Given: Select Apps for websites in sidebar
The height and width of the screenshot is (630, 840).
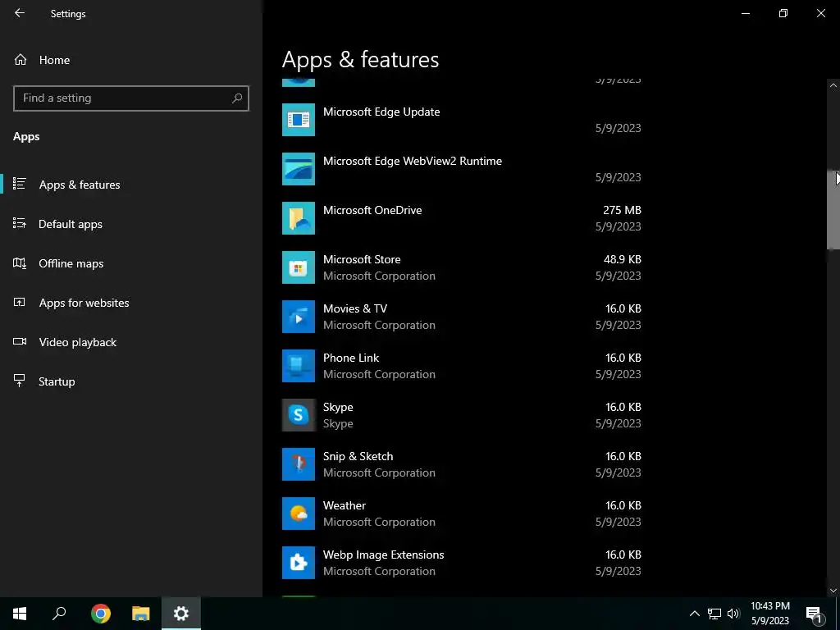Looking at the screenshot, I should tap(131, 303).
